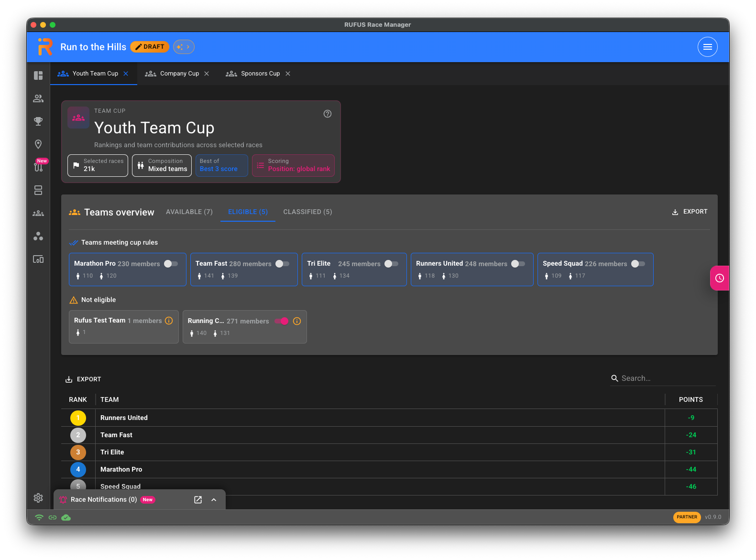756x560 pixels.
Task: Toggle the Marathon Pro team switch
Action: (x=171, y=264)
